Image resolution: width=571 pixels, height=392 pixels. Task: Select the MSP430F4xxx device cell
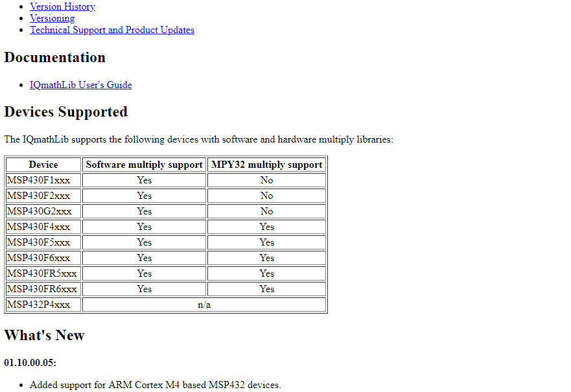pos(43,227)
